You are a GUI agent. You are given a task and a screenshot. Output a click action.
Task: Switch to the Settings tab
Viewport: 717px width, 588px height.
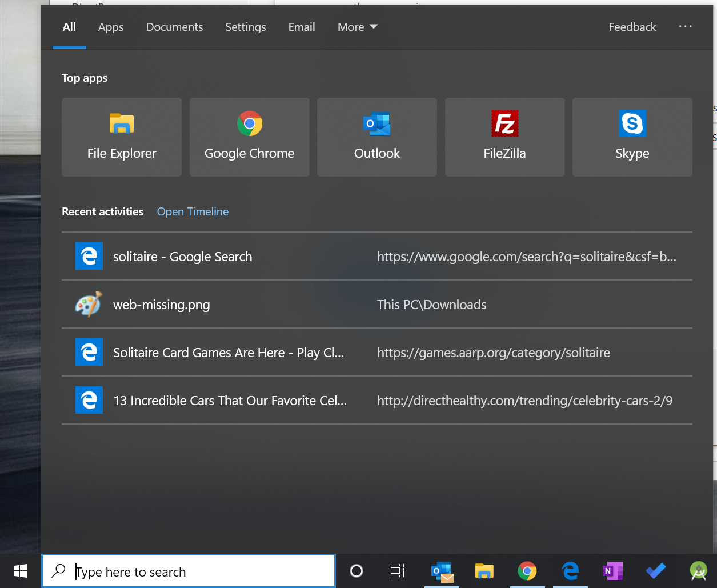pos(246,27)
